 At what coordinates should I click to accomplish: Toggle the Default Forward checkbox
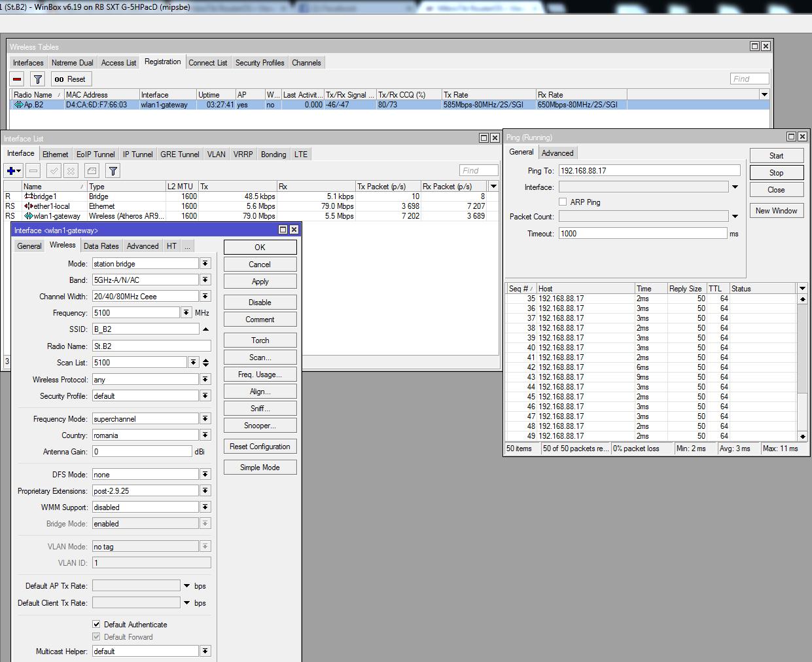[97, 637]
